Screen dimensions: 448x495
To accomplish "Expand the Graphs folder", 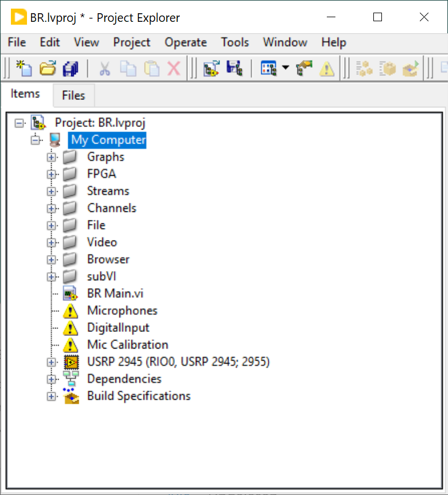I will click(52, 157).
